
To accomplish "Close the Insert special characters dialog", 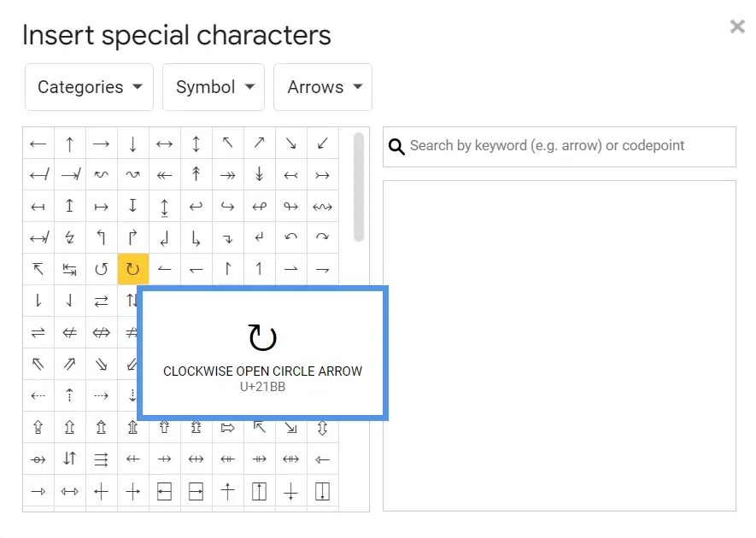I will click(736, 26).
